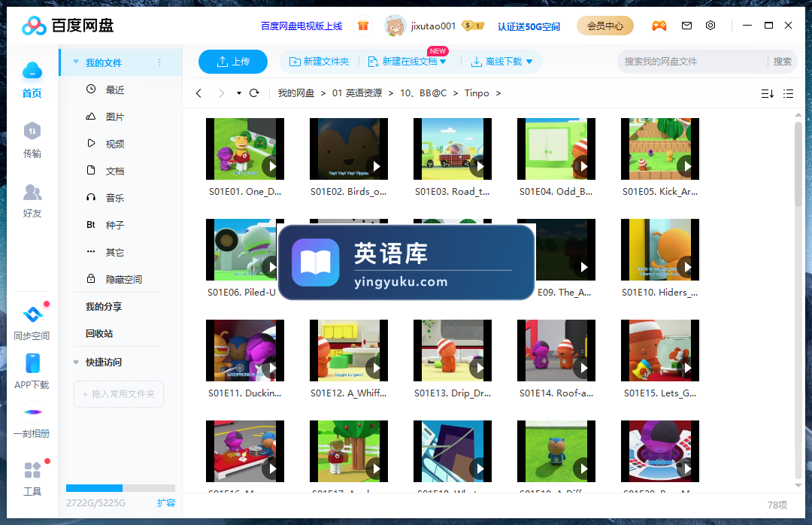Image resolution: width=812 pixels, height=525 pixels.
Task: Open 我的分享 my shares
Action: tap(104, 307)
